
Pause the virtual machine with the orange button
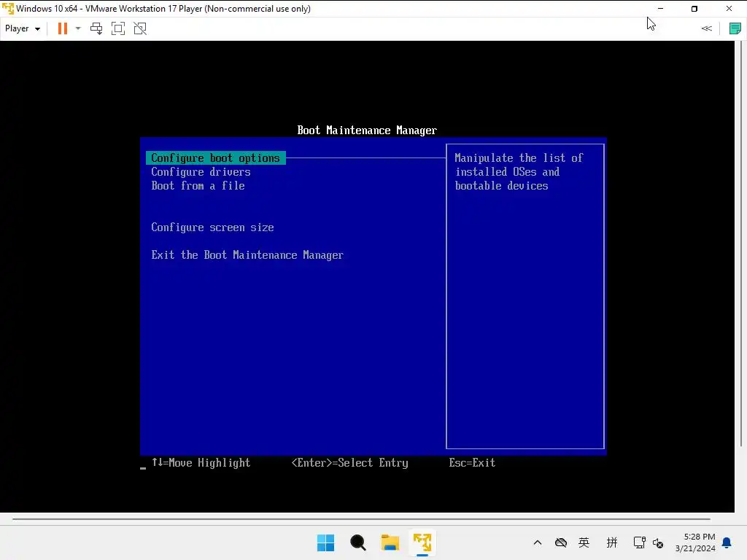[x=63, y=28]
